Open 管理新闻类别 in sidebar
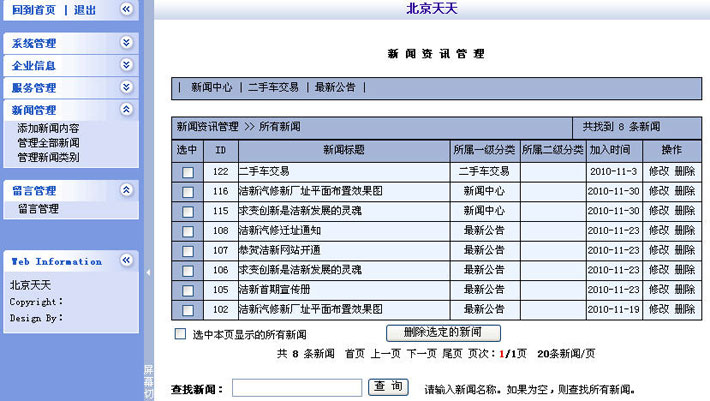The image size is (710, 401). [48, 157]
